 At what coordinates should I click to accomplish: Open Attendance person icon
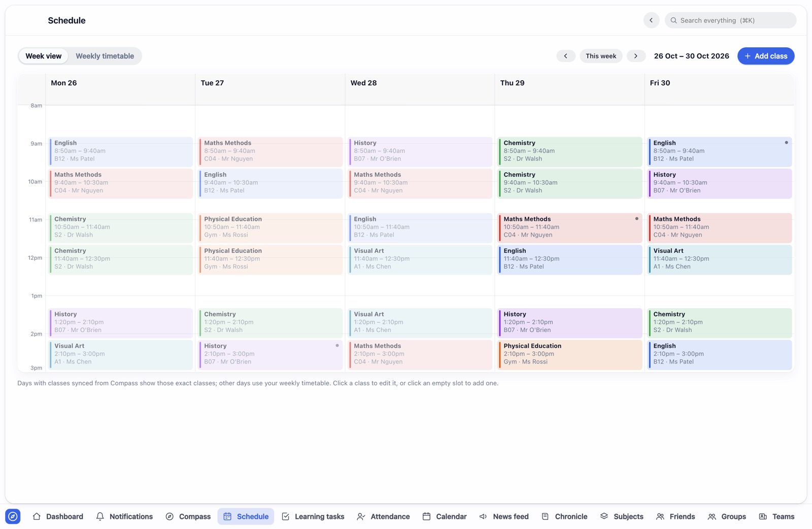361,516
